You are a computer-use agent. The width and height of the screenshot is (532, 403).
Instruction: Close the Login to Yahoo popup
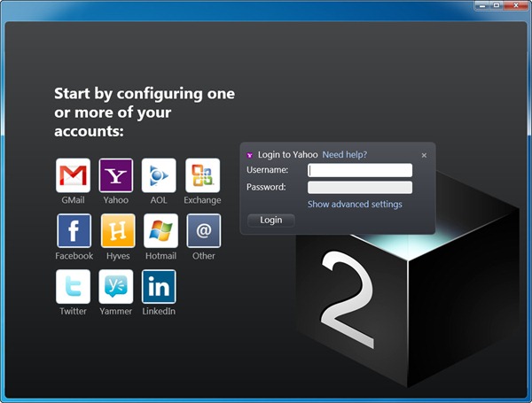pyautogui.click(x=424, y=155)
